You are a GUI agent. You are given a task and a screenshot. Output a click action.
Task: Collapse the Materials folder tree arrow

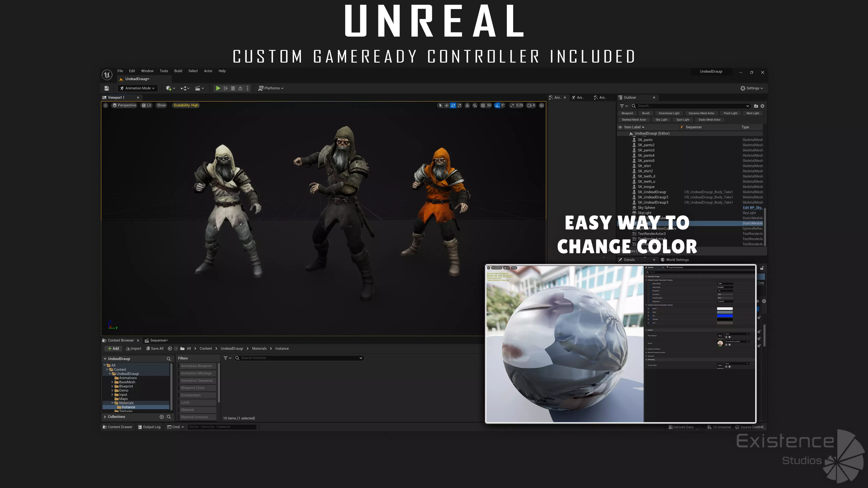pos(113,403)
